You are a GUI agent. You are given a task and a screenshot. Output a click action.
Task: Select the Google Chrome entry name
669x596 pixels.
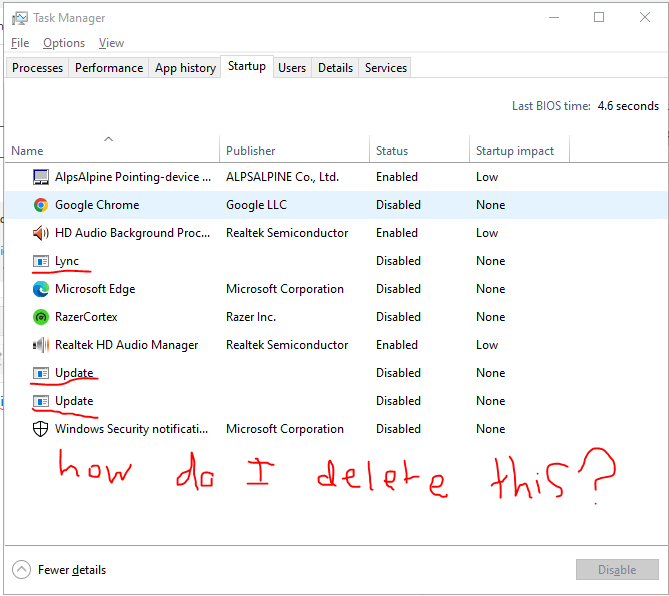coord(97,205)
